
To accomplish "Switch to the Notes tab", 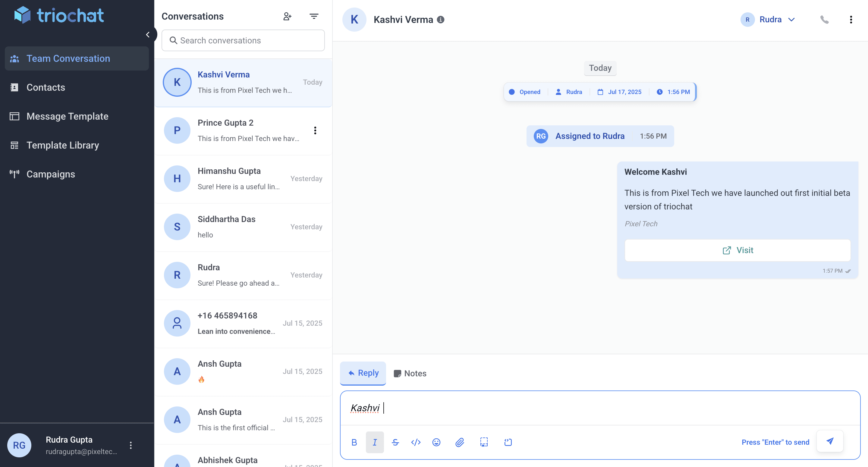I will pyautogui.click(x=410, y=373).
